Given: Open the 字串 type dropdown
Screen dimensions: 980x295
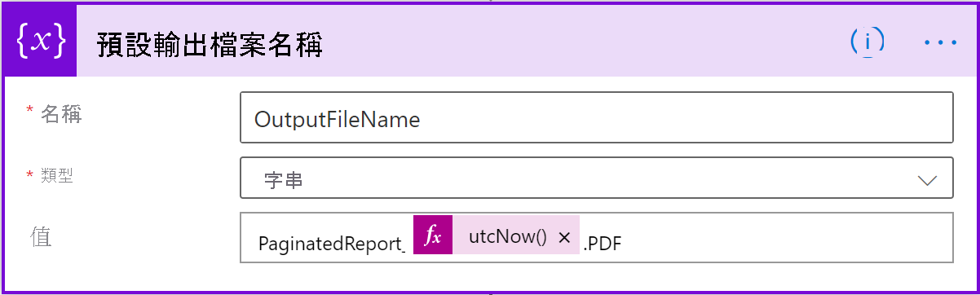Looking at the screenshot, I should (597, 178).
